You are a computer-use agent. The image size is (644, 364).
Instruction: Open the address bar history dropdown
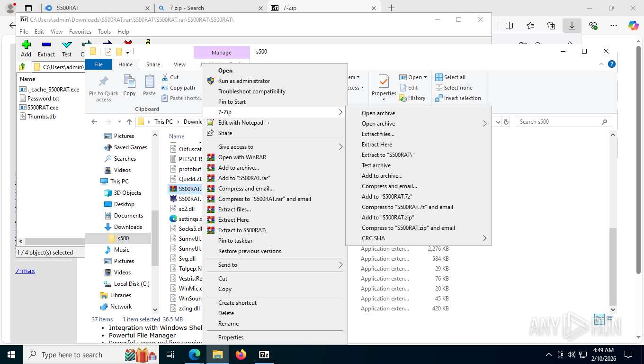point(498,122)
